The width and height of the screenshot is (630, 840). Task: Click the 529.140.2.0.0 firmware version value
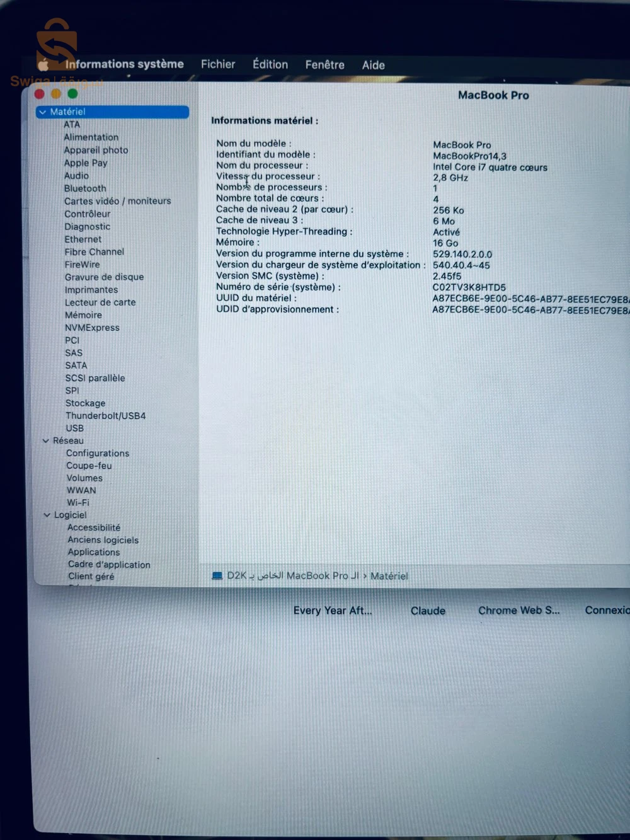pyautogui.click(x=462, y=254)
